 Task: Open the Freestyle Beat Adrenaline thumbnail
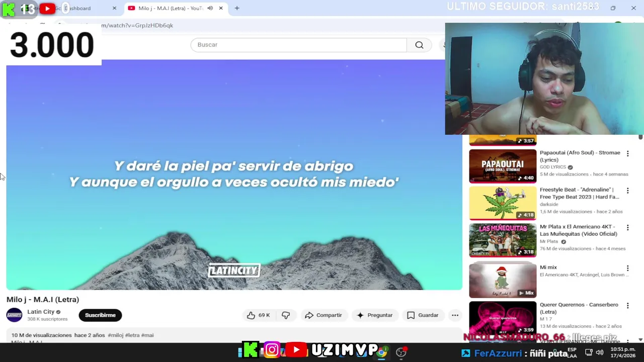pos(503,203)
